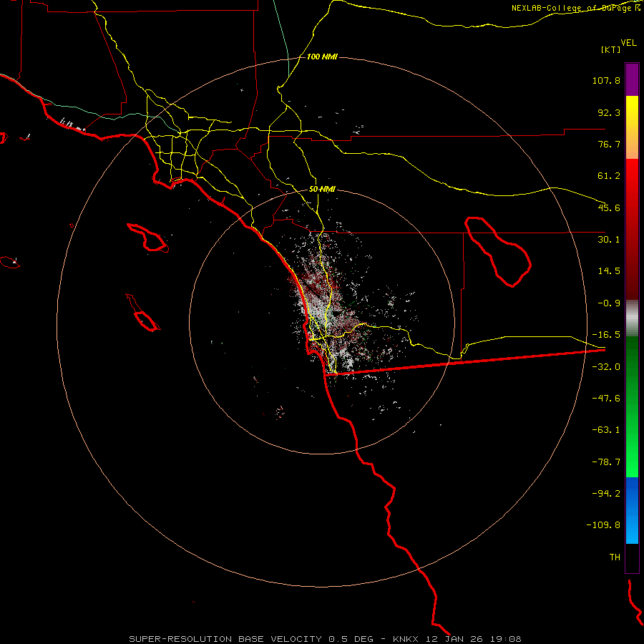Click the green segment of velocity color bar
Viewport: 644px width, 644px height.
coord(632,406)
